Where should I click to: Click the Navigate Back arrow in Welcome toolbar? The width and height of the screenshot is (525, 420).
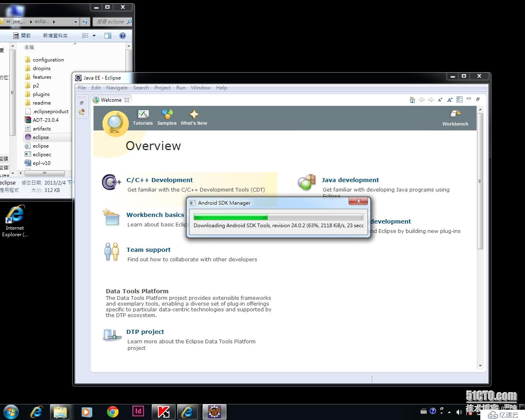pyautogui.click(x=422, y=100)
